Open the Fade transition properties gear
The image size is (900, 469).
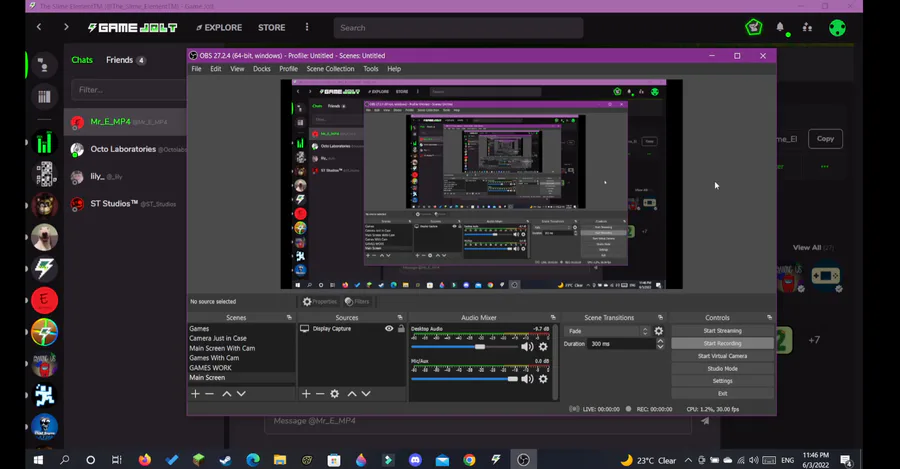pos(658,331)
